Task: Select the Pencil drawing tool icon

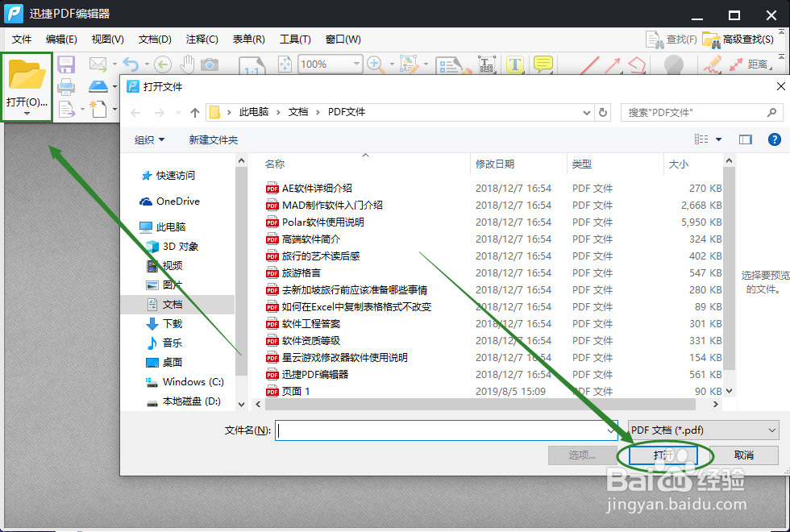Action: tap(713, 64)
